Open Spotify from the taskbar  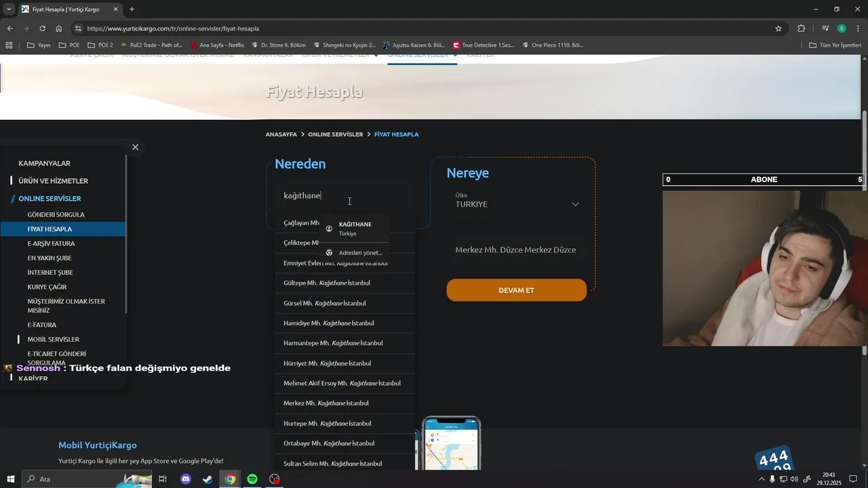252,479
